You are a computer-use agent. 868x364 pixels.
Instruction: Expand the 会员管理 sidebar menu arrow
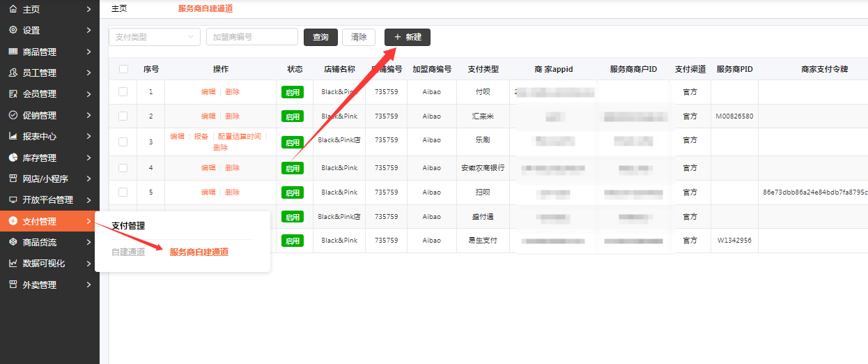88,94
